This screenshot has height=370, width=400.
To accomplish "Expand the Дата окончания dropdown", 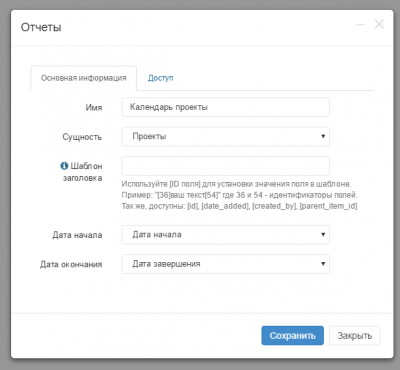I will (x=225, y=264).
